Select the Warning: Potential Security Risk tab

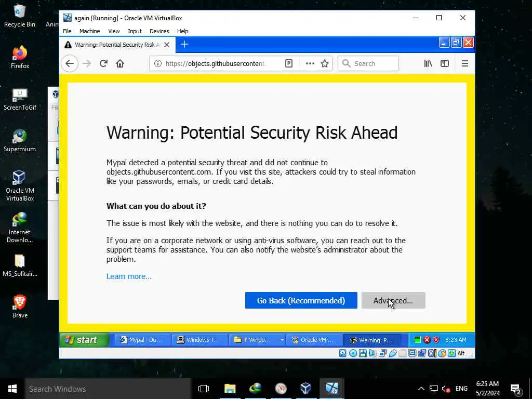coord(117,45)
